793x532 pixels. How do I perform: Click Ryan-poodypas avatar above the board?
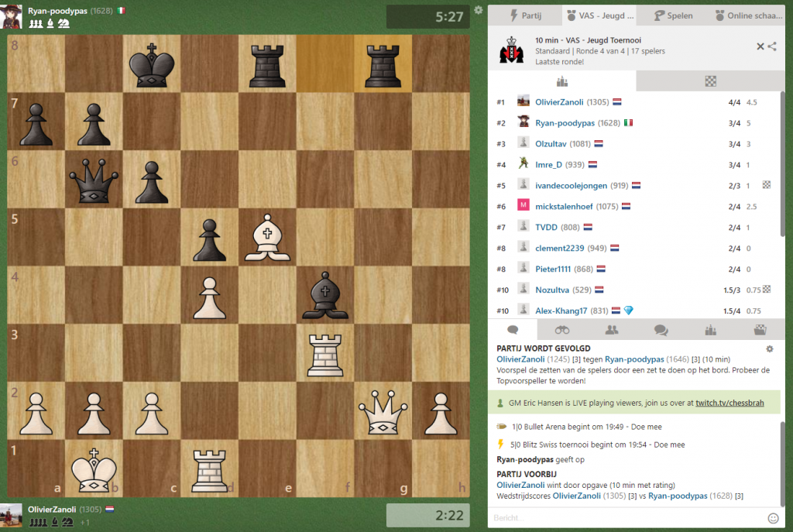coord(11,15)
